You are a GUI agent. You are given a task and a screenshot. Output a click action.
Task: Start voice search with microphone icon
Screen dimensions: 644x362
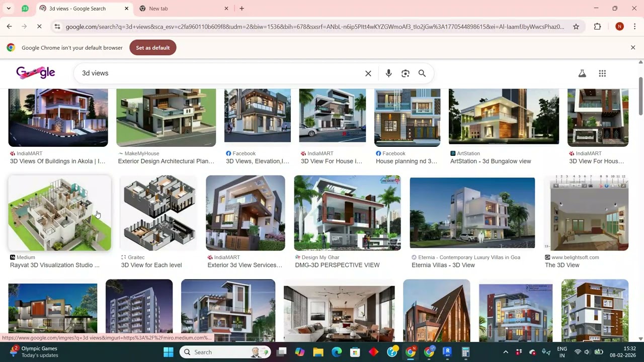[388, 73]
